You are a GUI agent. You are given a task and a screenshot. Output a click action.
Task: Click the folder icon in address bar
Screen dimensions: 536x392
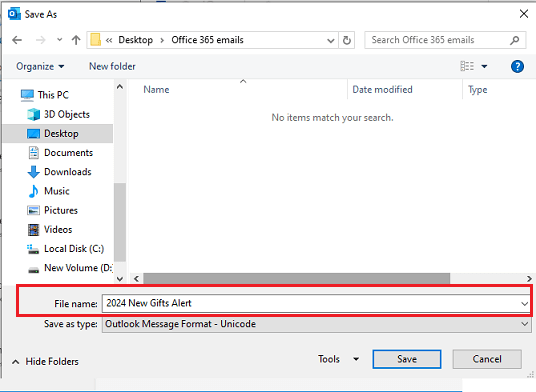tap(95, 40)
